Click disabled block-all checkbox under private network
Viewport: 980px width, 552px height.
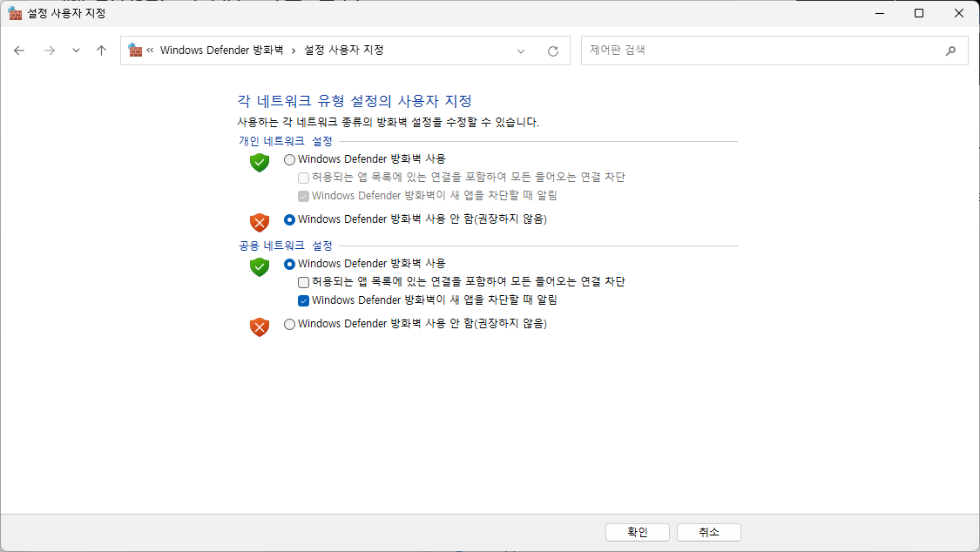[x=303, y=178]
